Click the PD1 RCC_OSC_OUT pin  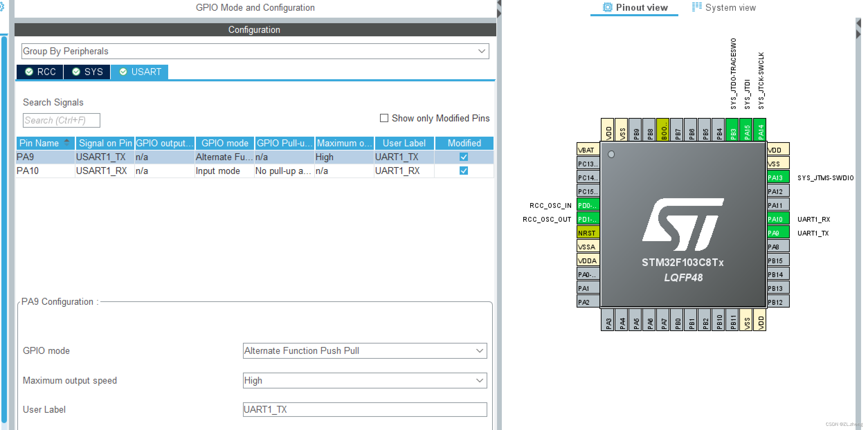pyautogui.click(x=588, y=219)
